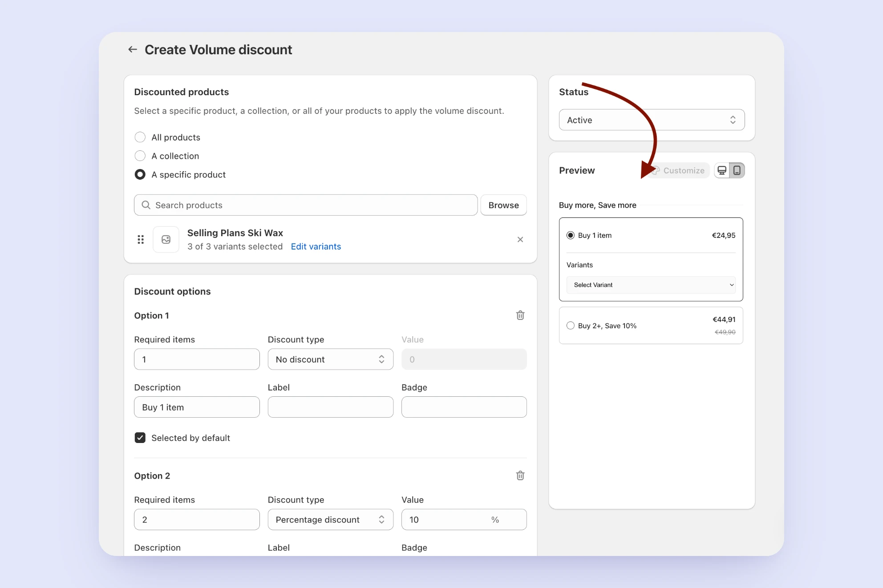
Task: Click the search magnifier icon in Search products
Action: [146, 205]
